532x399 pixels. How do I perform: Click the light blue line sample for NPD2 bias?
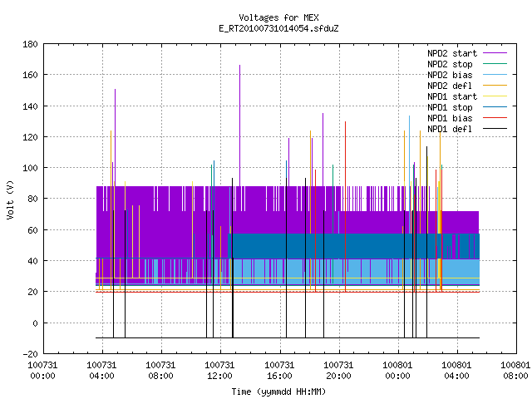point(495,75)
